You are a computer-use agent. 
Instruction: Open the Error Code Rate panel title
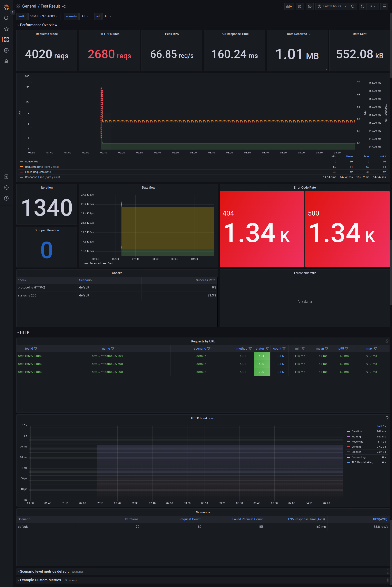[304, 188]
